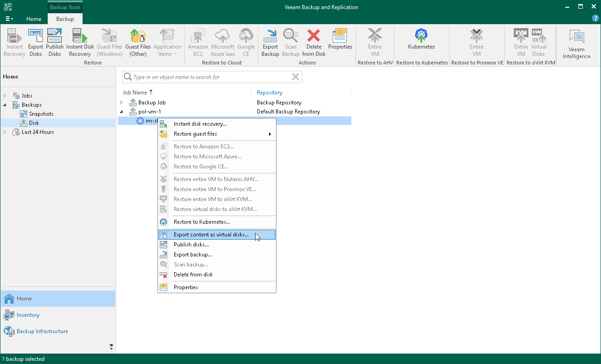Collapse the pol-vm-1 row
This screenshot has width=601, height=364.
[x=122, y=112]
